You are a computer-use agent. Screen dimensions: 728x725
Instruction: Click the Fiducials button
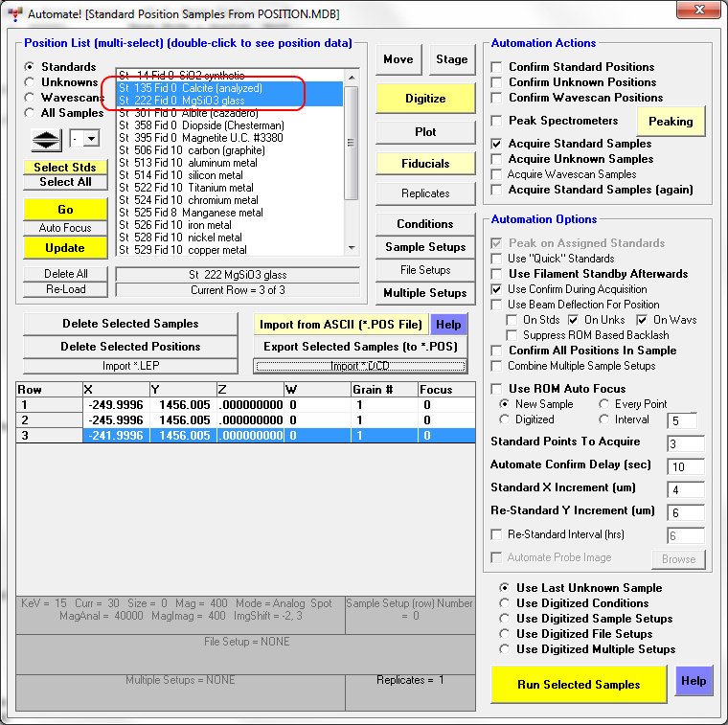coord(425,164)
